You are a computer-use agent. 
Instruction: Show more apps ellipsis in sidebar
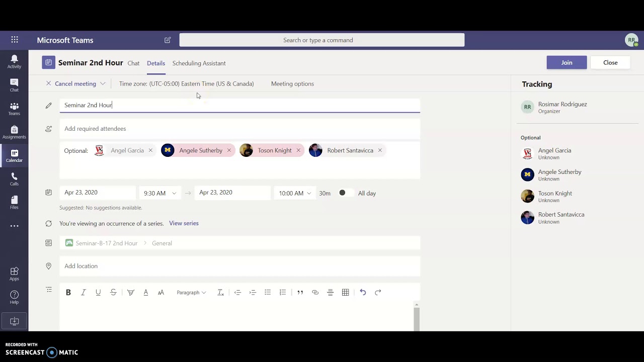tap(14, 226)
